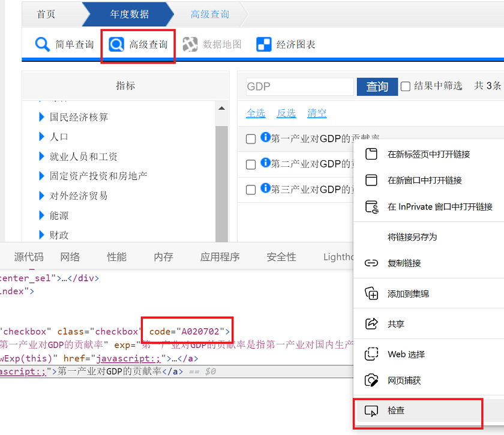This screenshot has height=435, width=504.
Task: Expand the 人口 tree node
Action: click(41, 136)
